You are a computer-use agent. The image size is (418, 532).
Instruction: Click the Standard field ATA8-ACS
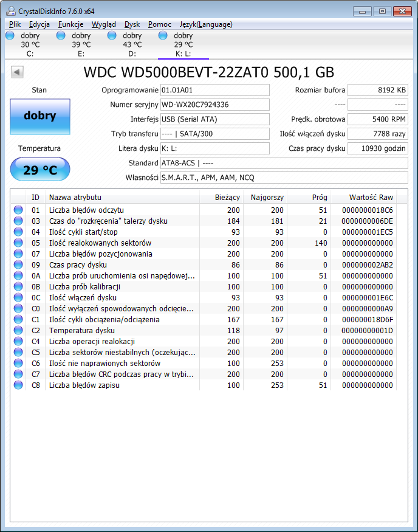284,163
